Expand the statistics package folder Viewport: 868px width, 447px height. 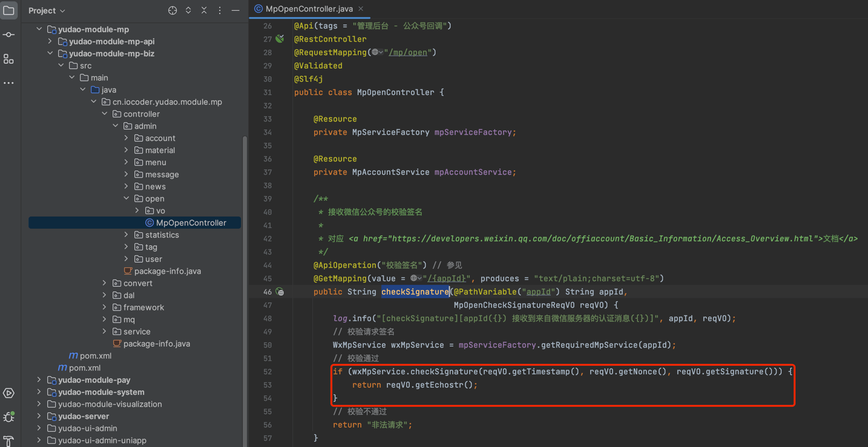pyautogui.click(x=127, y=235)
